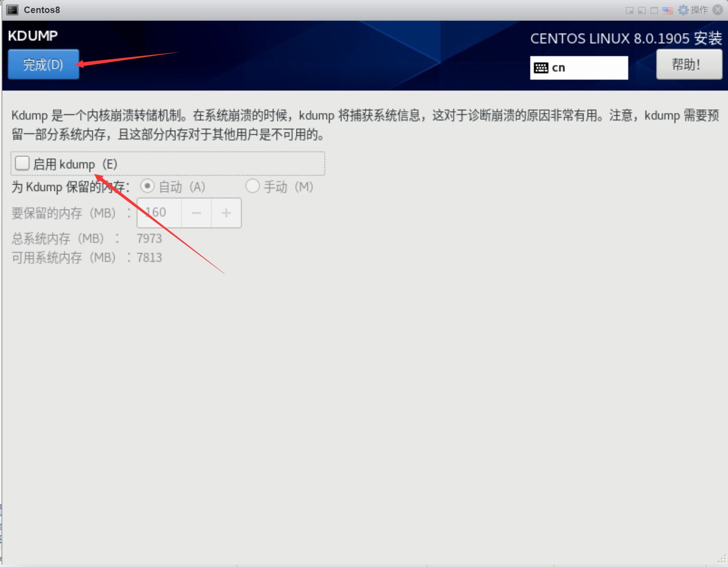
Task: Click the full window size icon in title bar
Action: (654, 10)
